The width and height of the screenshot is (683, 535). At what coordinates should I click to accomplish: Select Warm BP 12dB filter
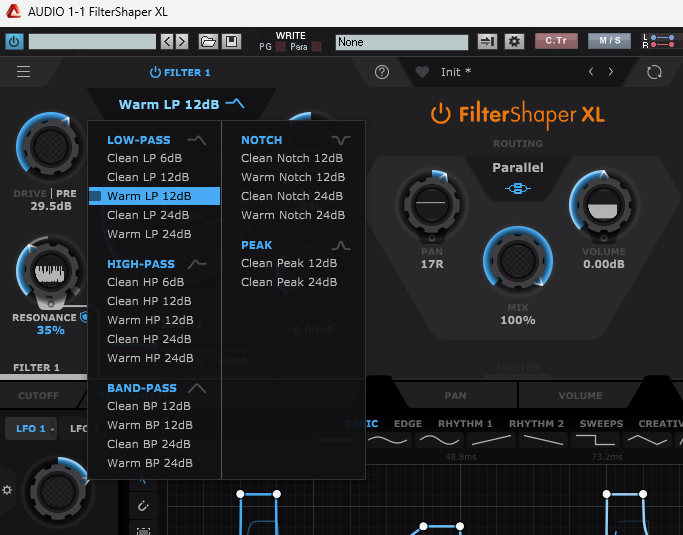[150, 425]
